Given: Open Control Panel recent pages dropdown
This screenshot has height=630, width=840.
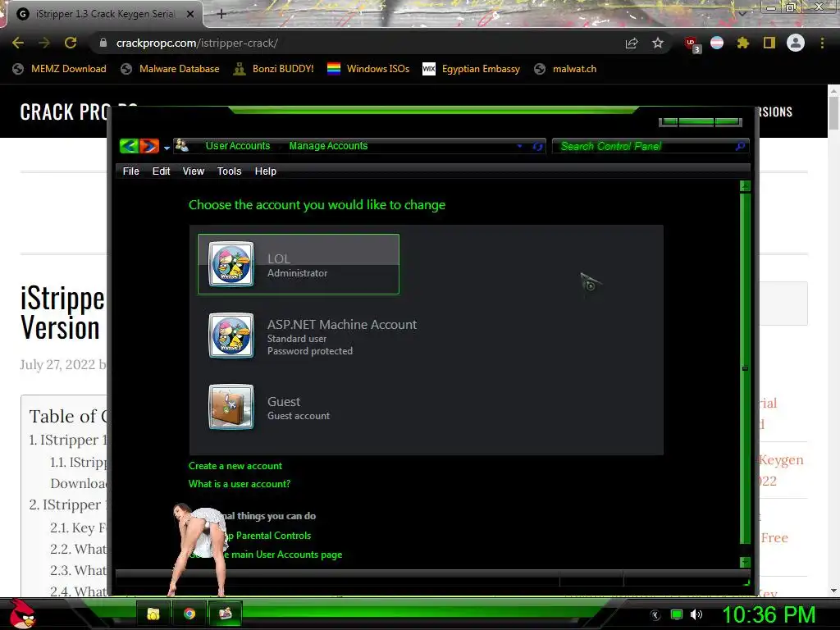Looking at the screenshot, I should [x=167, y=148].
